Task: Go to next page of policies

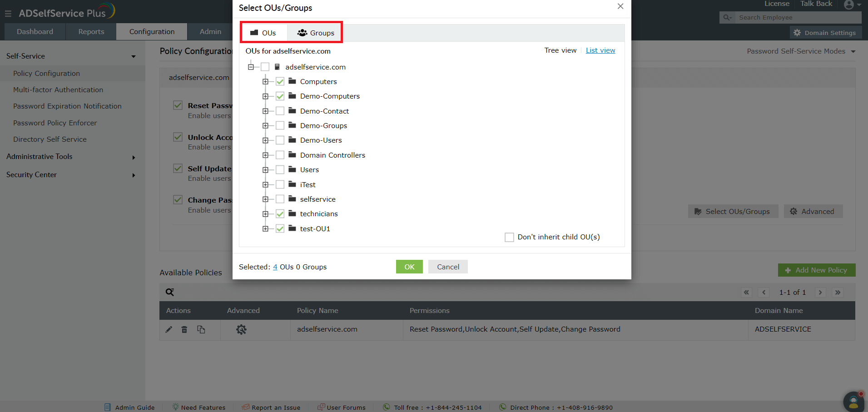Action: pos(820,293)
